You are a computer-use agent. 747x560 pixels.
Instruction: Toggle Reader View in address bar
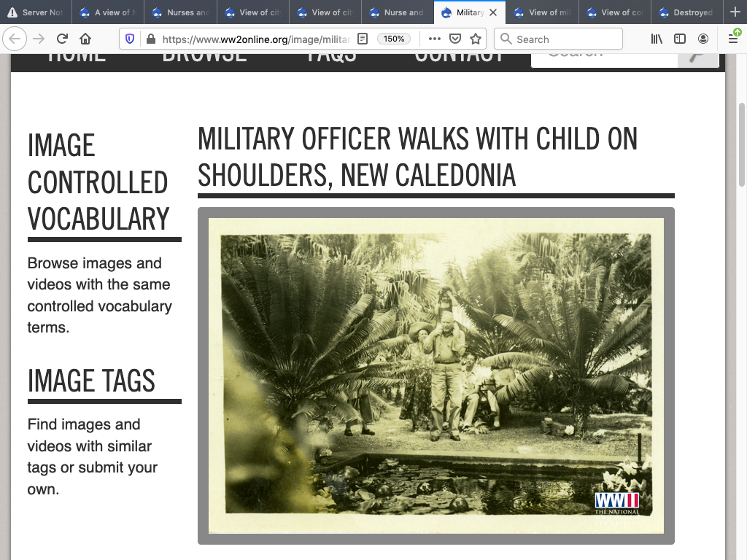(363, 39)
